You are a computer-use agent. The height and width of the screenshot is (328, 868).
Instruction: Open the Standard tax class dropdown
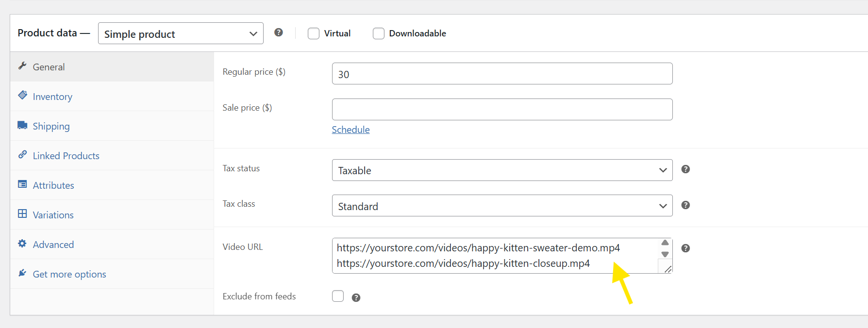pos(502,206)
